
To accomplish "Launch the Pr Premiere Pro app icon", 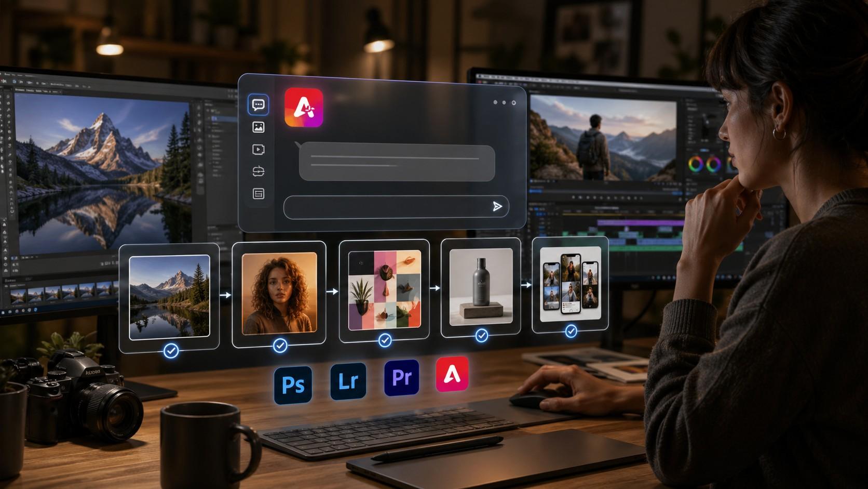I will point(401,378).
